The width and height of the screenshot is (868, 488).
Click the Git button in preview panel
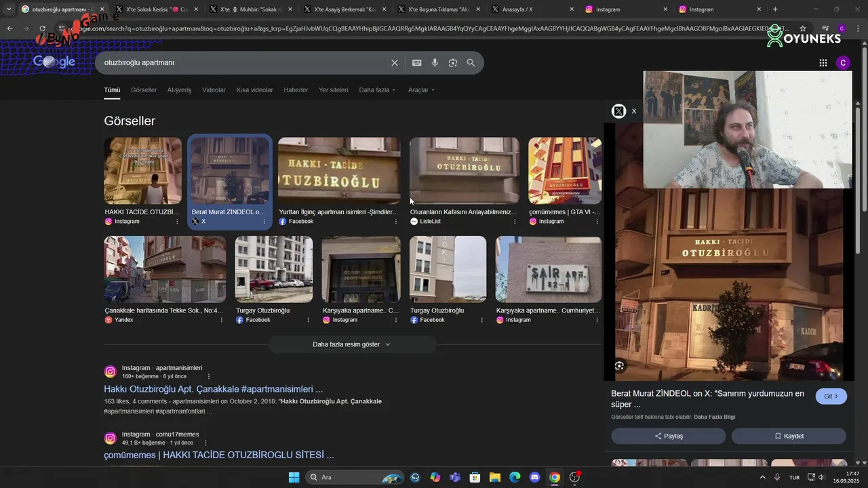tap(831, 396)
